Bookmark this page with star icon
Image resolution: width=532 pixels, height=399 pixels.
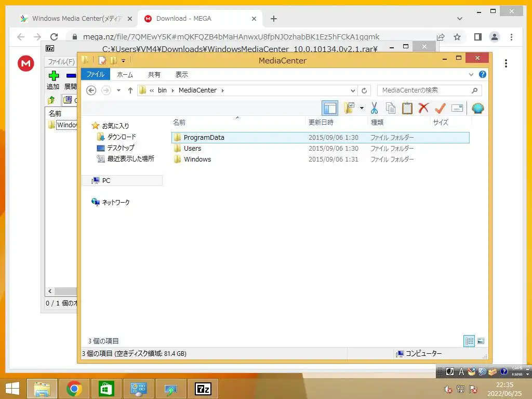click(x=457, y=37)
